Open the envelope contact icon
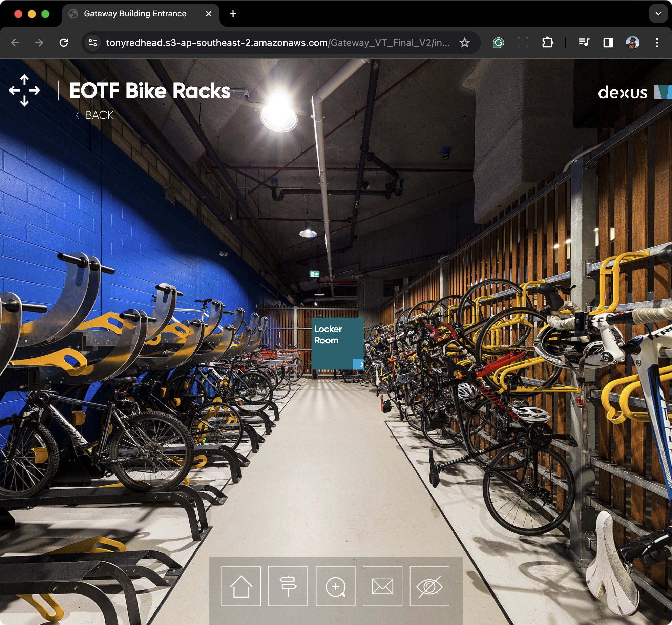 [x=382, y=586]
